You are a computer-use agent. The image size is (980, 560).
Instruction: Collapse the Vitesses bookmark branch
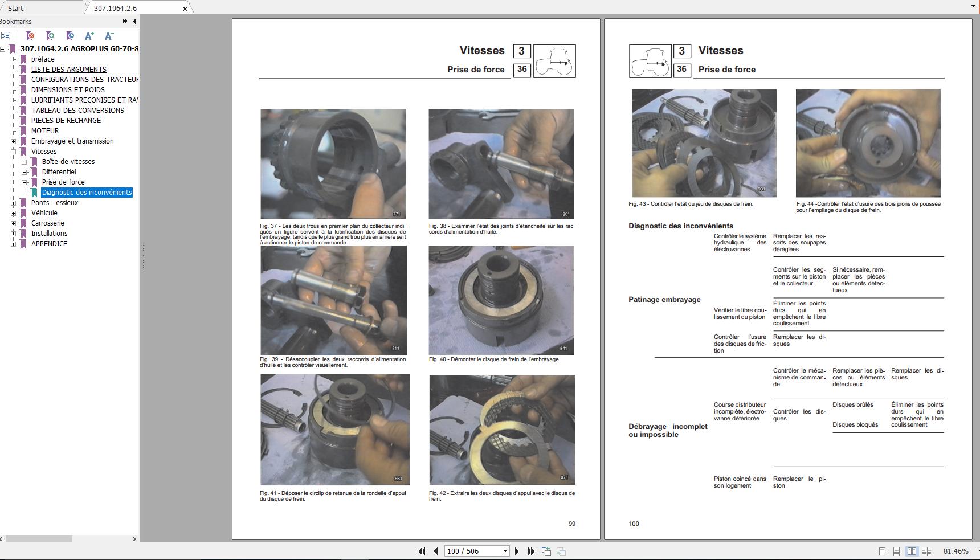coord(13,152)
